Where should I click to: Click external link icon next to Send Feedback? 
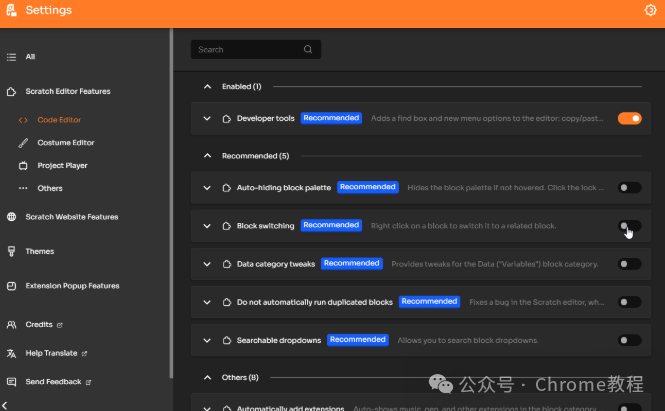88,383
